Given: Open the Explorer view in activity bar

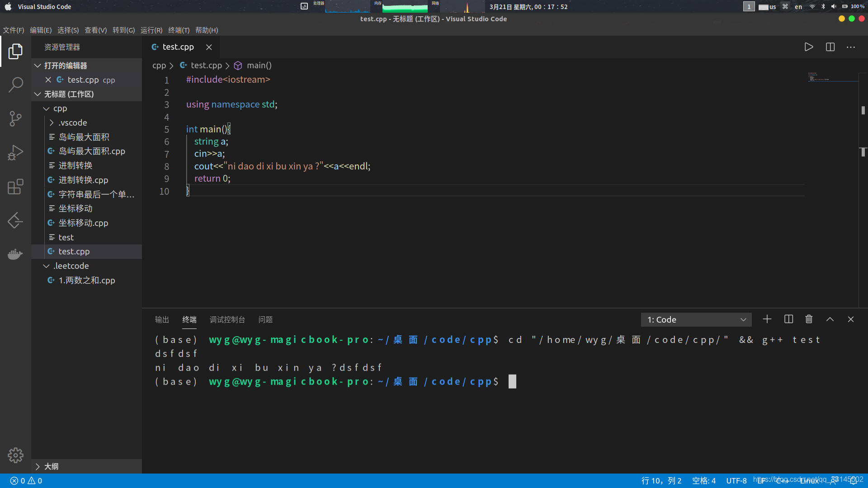Looking at the screenshot, I should coord(15,51).
